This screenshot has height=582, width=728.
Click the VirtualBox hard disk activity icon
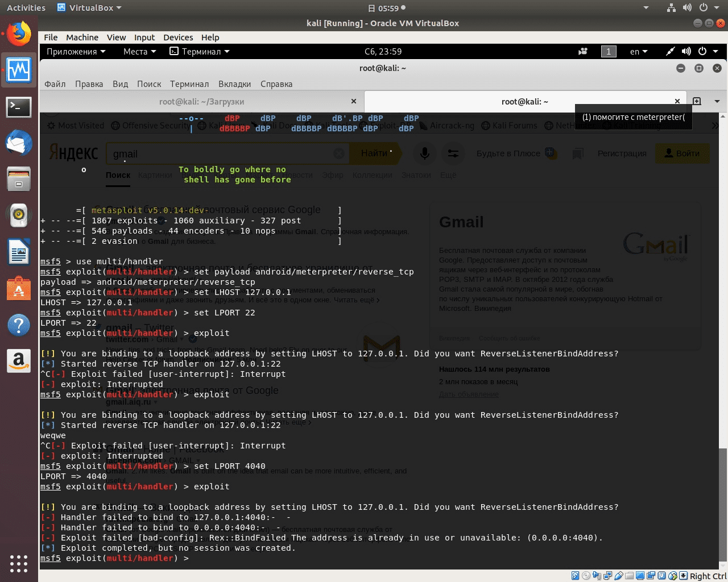point(575,576)
